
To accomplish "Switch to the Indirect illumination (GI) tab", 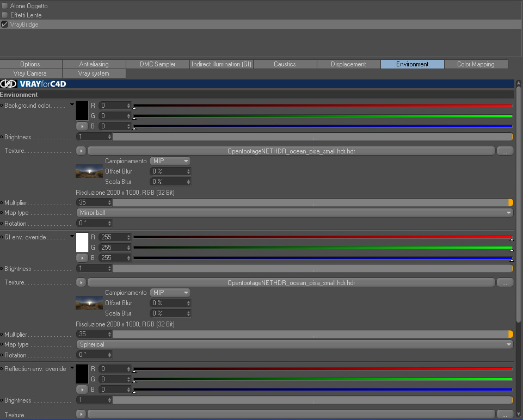I will (221, 64).
